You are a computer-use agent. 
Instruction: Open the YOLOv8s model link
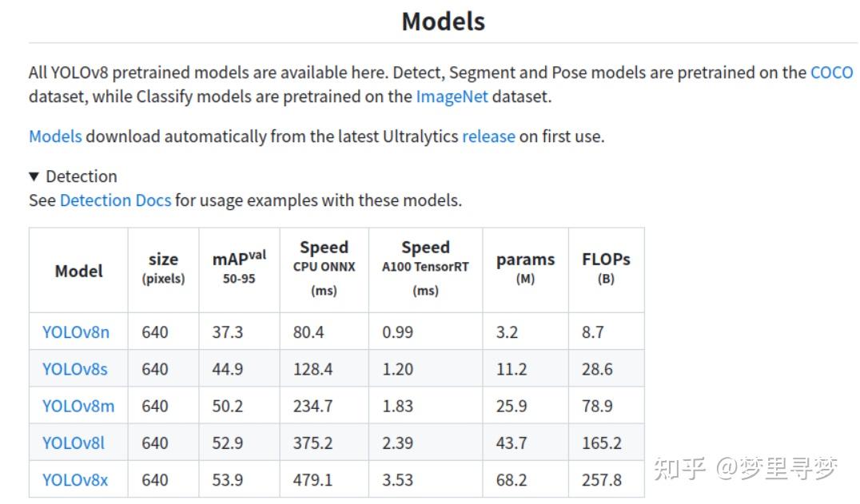click(75, 369)
